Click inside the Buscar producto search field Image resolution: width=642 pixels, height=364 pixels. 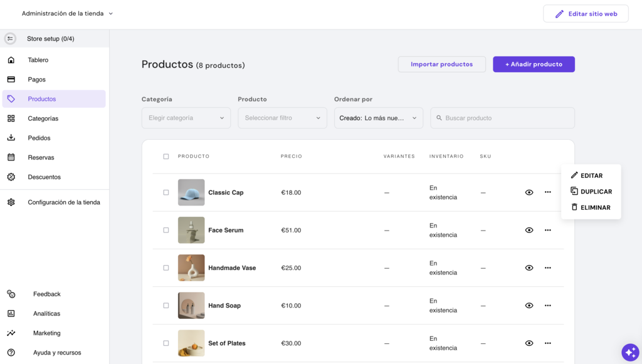[502, 117]
